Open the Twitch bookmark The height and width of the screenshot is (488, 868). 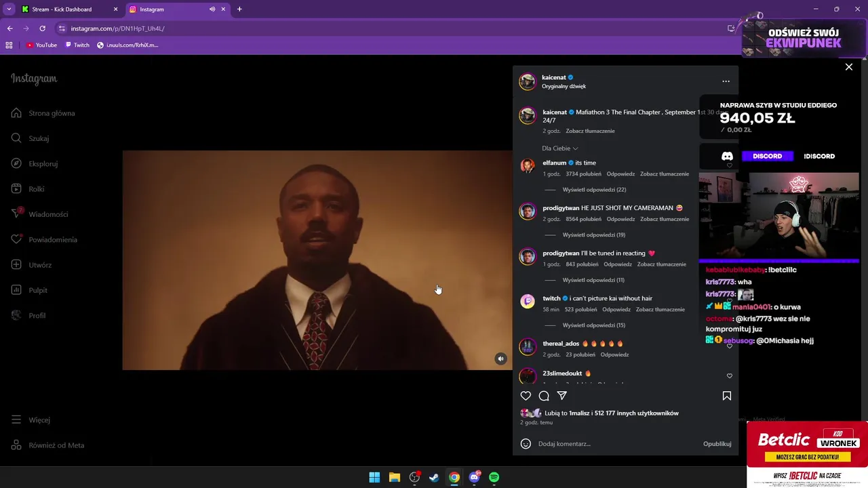coord(77,45)
